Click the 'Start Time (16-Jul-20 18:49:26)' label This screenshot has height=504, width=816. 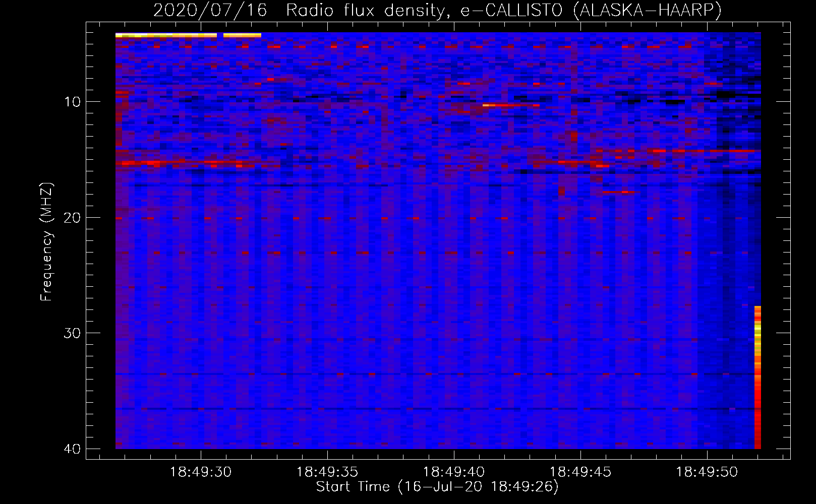437,487
